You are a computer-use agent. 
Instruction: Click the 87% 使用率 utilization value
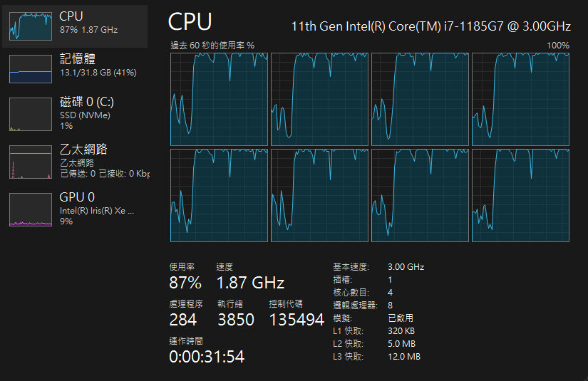pos(185,283)
